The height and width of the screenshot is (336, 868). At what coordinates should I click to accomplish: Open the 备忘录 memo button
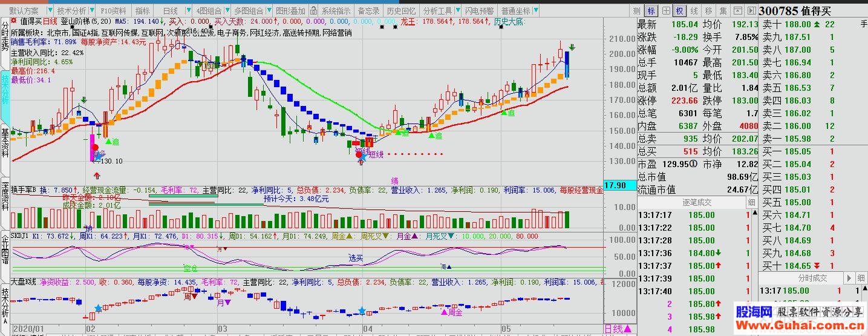368,11
